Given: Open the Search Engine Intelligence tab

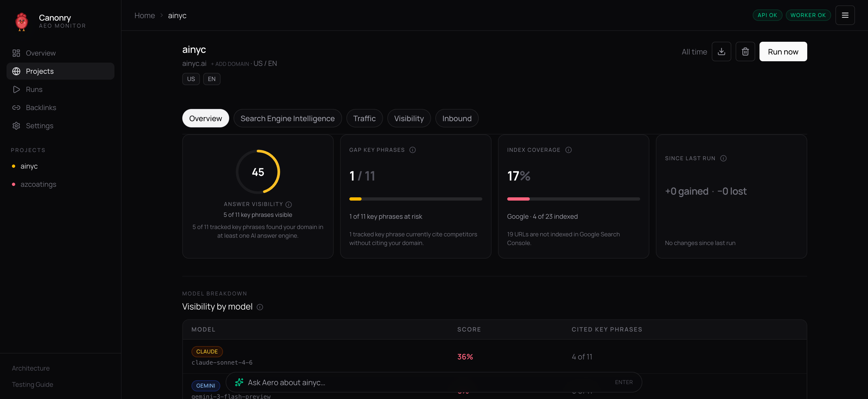Looking at the screenshot, I should (x=288, y=118).
